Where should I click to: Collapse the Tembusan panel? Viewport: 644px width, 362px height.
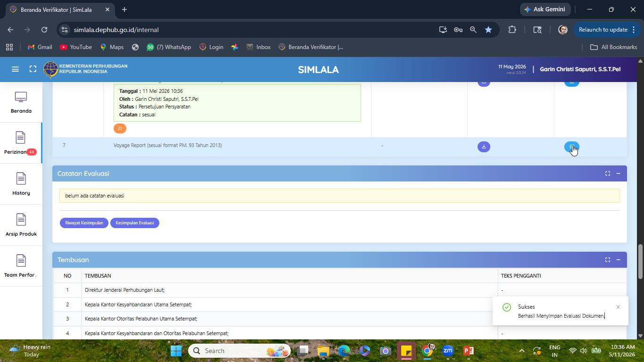(618, 260)
